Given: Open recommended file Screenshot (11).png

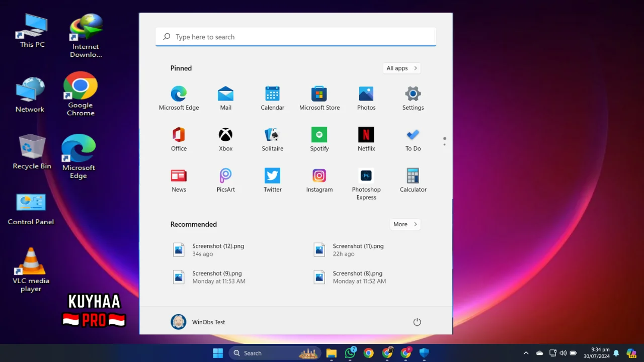Looking at the screenshot, I should (x=348, y=250).
